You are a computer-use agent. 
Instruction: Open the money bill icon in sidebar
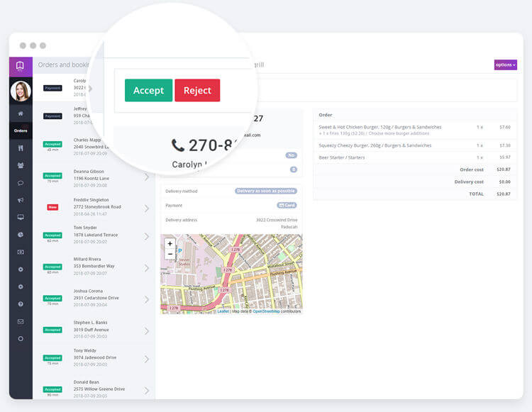[21, 252]
